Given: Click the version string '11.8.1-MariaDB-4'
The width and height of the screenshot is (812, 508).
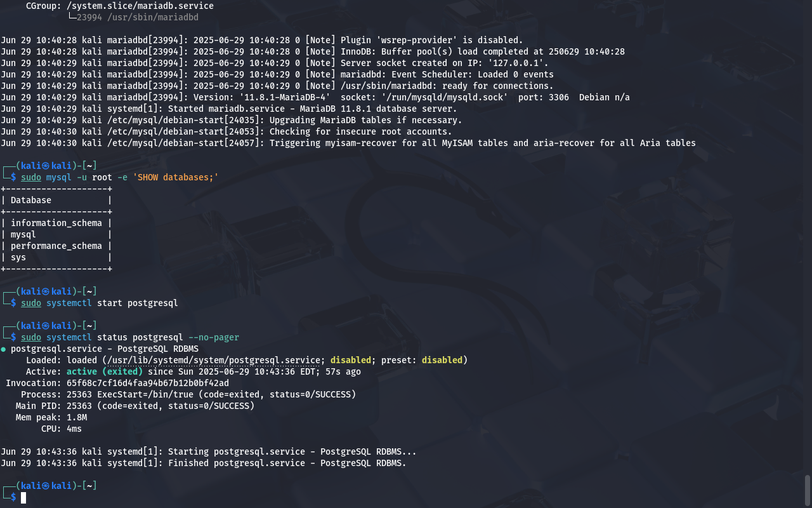Looking at the screenshot, I should click(x=285, y=97).
